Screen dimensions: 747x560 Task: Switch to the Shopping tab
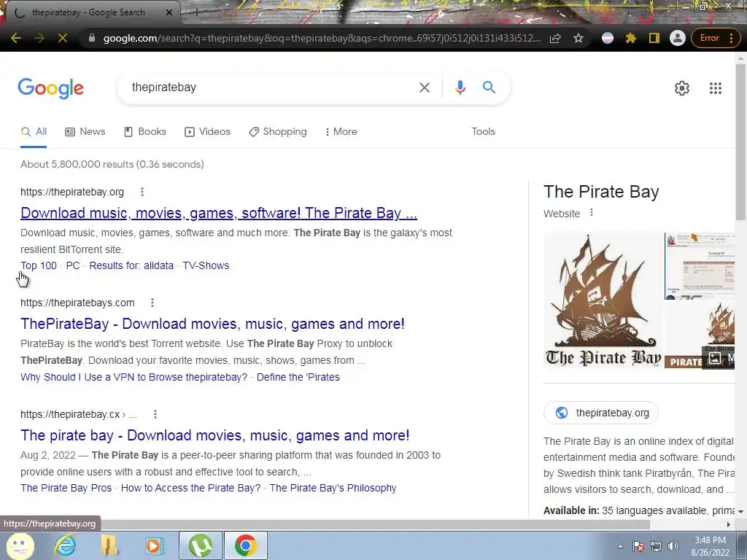[x=278, y=132]
